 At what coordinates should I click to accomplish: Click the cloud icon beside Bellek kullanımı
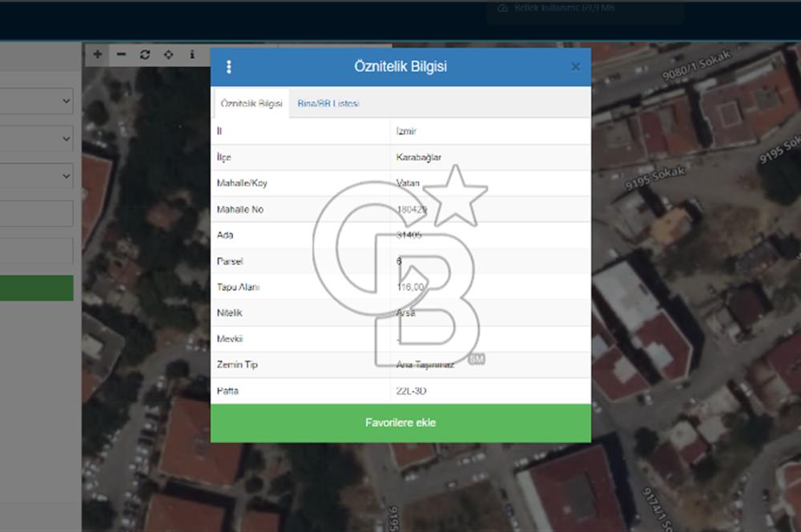503,8
